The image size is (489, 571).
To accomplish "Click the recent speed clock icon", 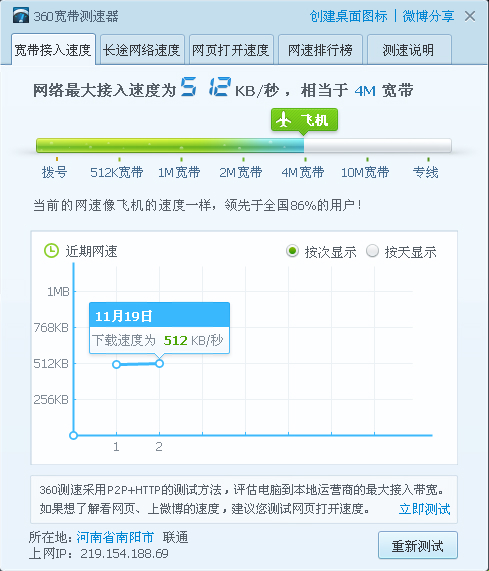I will pos(51,251).
